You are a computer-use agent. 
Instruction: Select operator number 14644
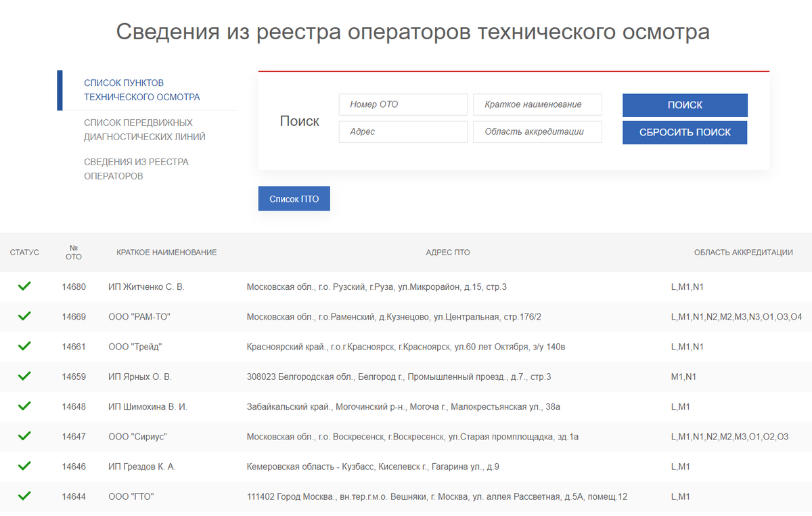[x=74, y=496]
